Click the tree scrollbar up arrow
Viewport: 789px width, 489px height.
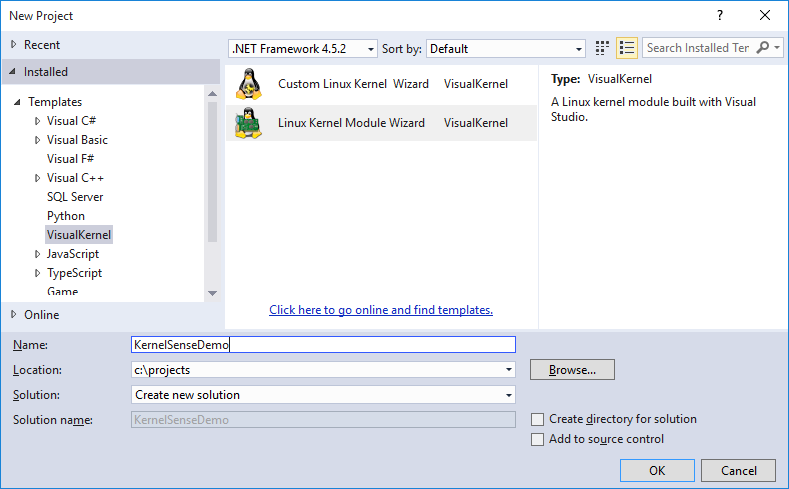(x=212, y=94)
